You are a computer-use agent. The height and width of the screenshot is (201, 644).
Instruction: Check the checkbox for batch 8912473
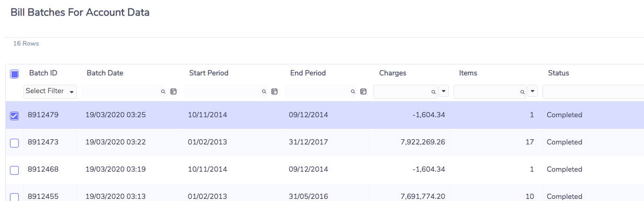tap(15, 143)
